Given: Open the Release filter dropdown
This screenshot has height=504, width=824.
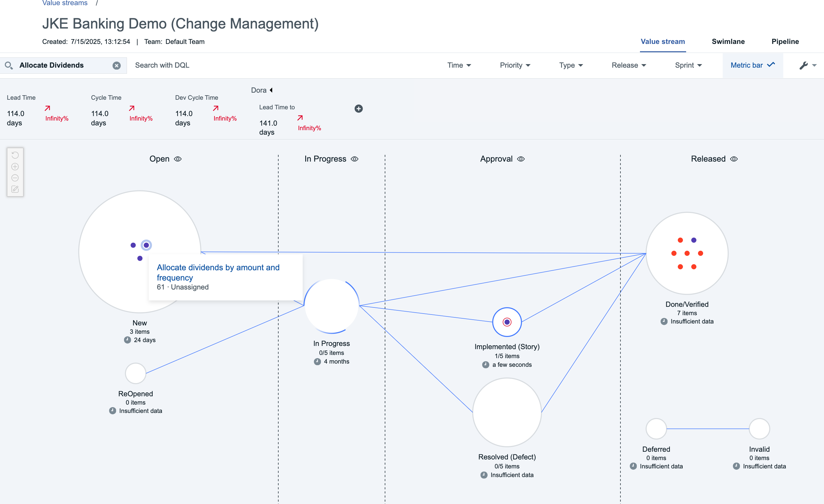Looking at the screenshot, I should 629,65.
